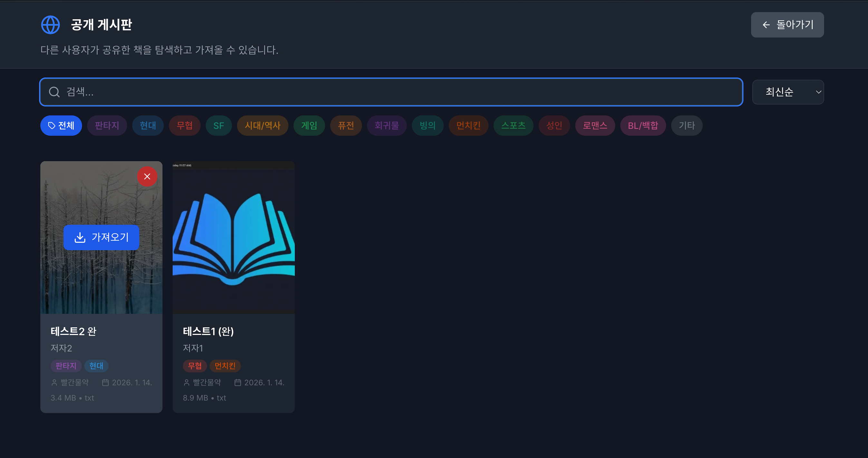Select the BL/백합 filter chip
The height and width of the screenshot is (458, 868).
tap(642, 126)
